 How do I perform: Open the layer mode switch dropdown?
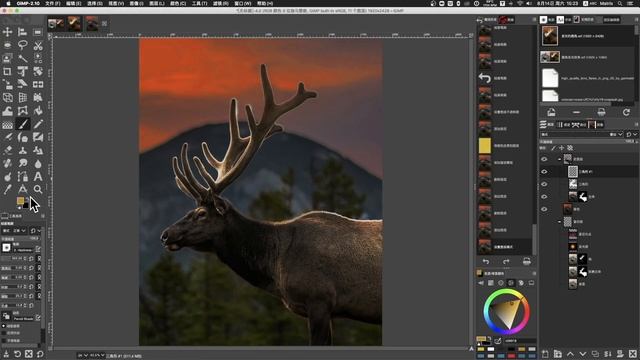(x=631, y=134)
